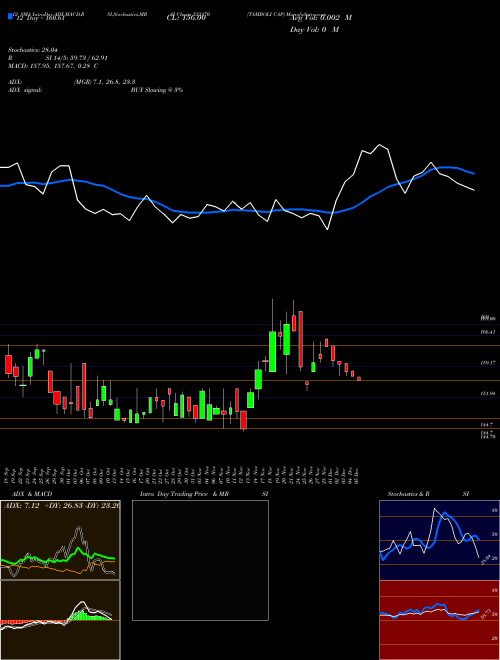The image size is (500, 660).
Task: Click the 'Stochastics & R' panel title
Action: pos(408,494)
